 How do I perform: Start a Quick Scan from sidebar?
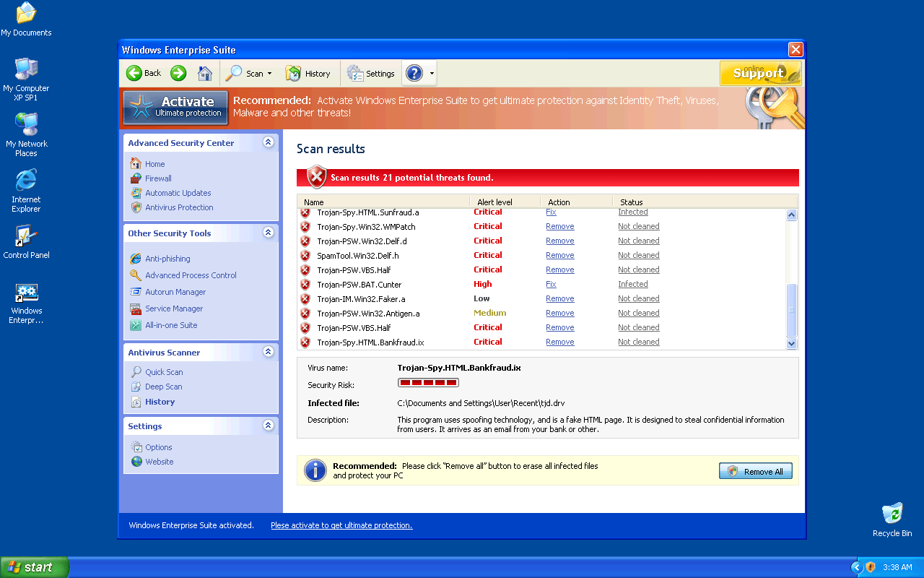point(164,372)
